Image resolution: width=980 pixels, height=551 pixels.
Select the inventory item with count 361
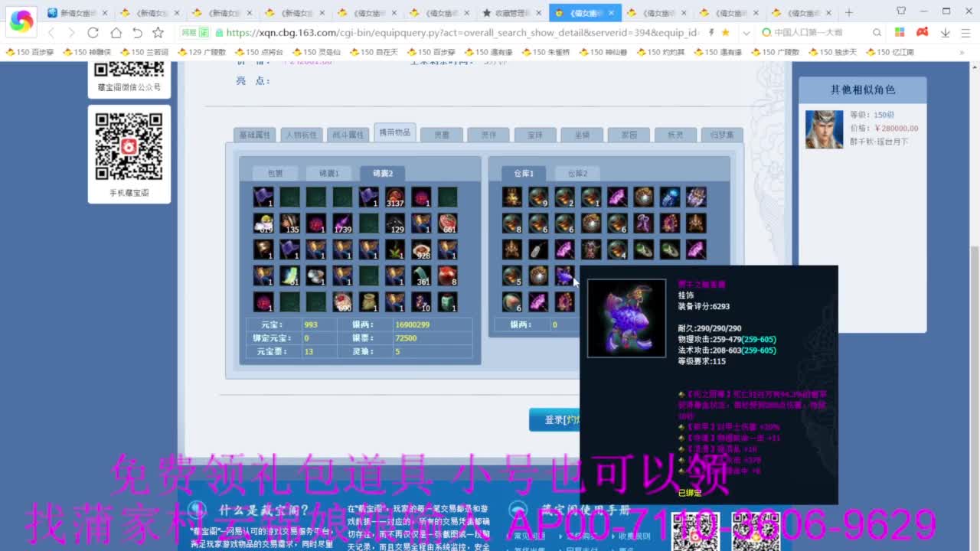pyautogui.click(x=421, y=275)
